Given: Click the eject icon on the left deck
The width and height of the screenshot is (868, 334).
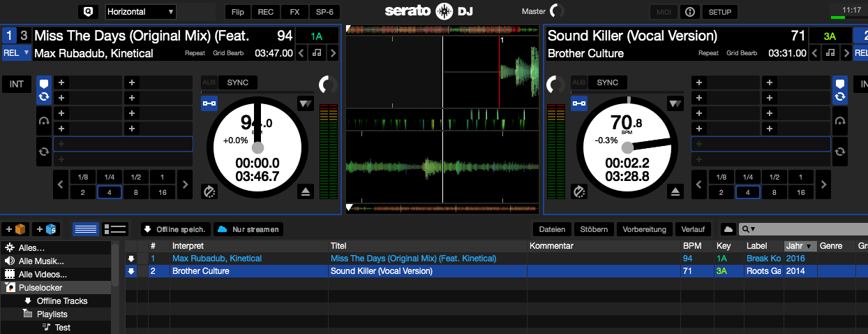Looking at the screenshot, I should click(305, 191).
